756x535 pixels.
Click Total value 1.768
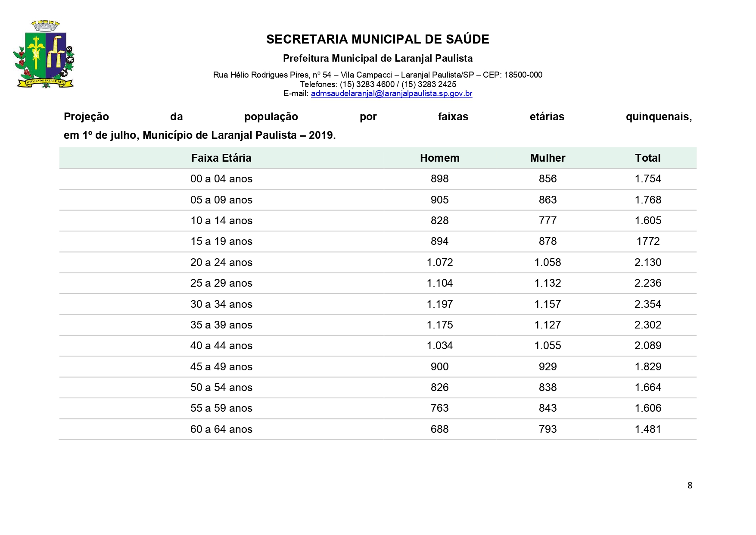(648, 200)
